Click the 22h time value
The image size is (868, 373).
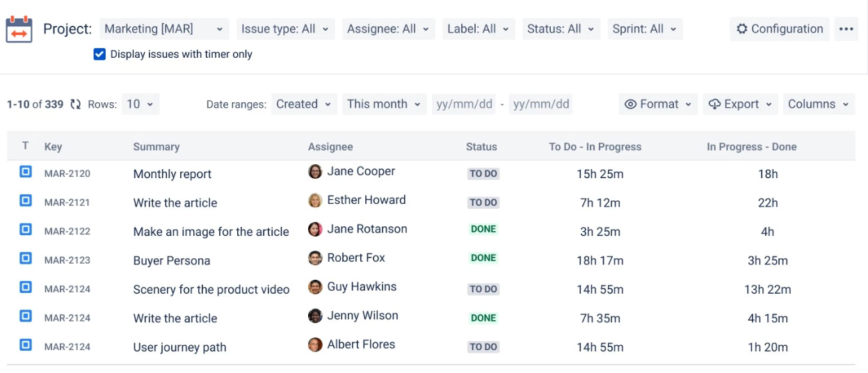click(x=768, y=203)
